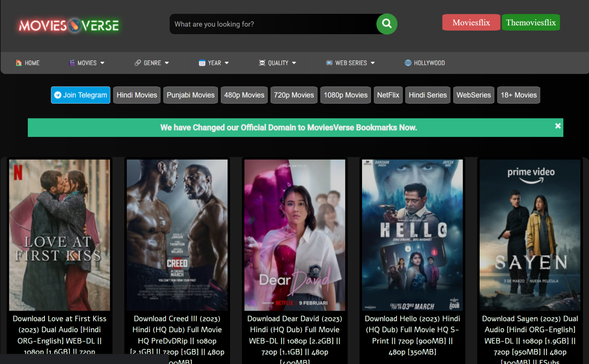Viewport: 589px width, 364px height.
Task: Click the MoviesVerse logo
Action: [69, 26]
